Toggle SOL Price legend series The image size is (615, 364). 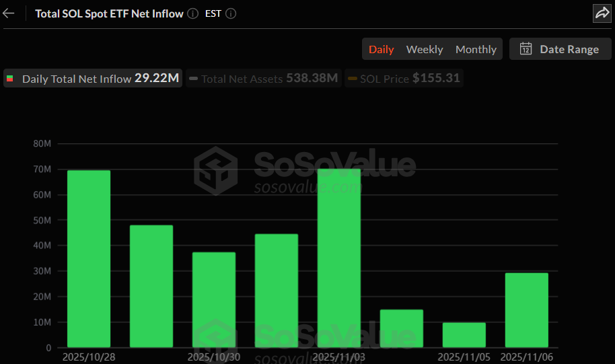point(403,78)
